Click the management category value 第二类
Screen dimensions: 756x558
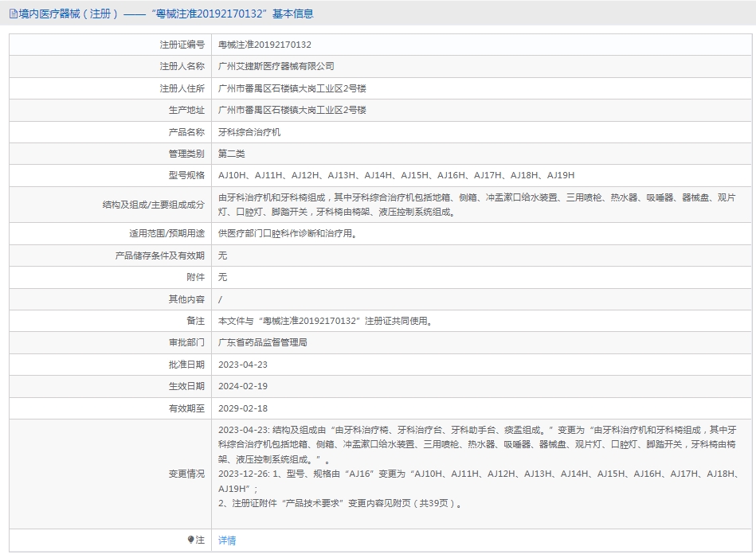click(232, 154)
